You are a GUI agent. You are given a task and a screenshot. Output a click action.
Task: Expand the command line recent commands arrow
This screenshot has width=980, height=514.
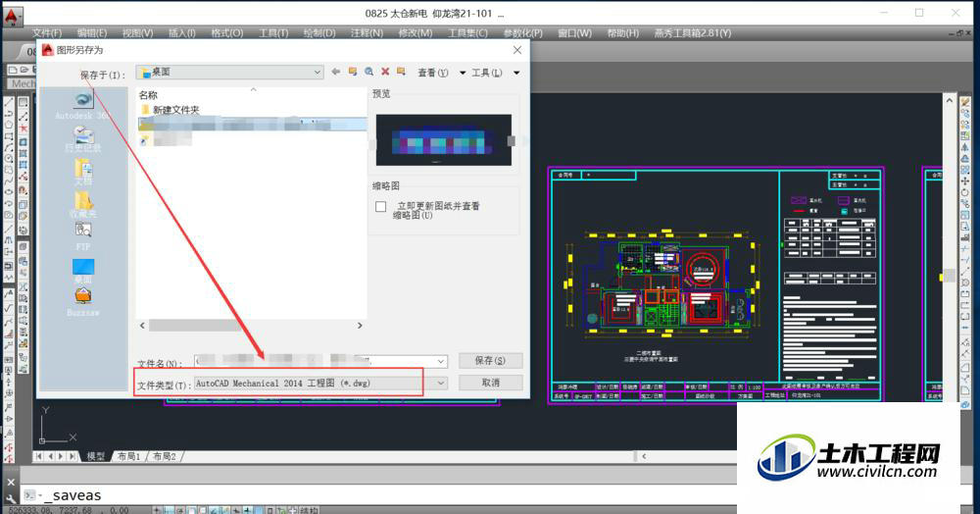pos(40,495)
